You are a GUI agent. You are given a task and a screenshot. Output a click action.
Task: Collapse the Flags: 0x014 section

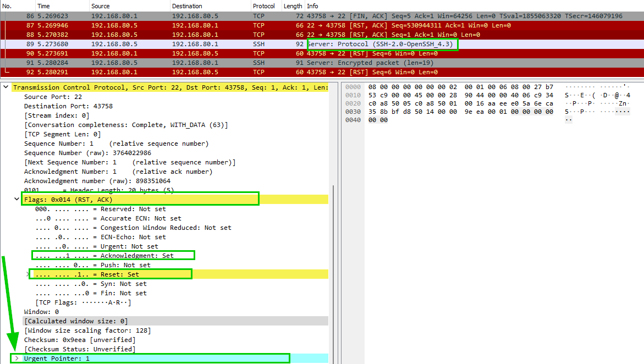16,200
